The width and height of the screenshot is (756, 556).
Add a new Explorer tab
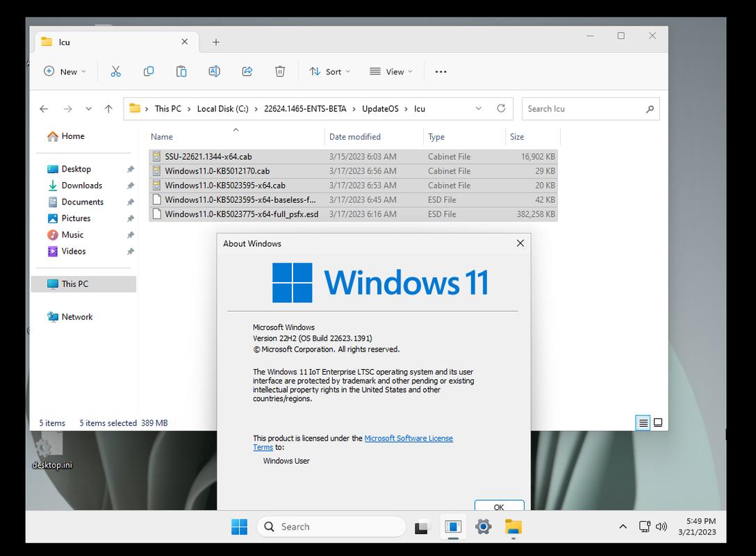click(x=216, y=42)
